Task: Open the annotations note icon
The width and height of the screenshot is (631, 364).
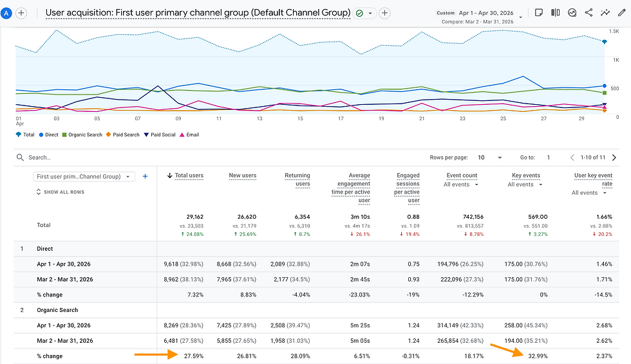Action: [539, 13]
